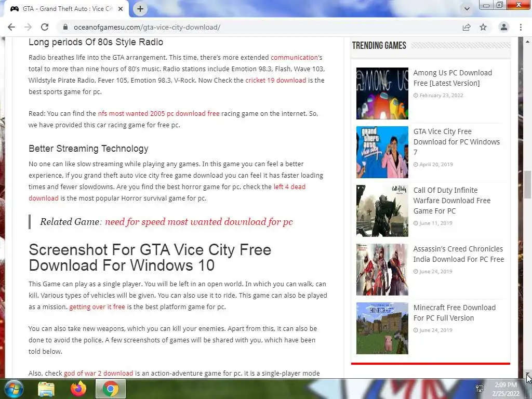Follow the 'communication' link
532x399 pixels.
pyautogui.click(x=294, y=57)
